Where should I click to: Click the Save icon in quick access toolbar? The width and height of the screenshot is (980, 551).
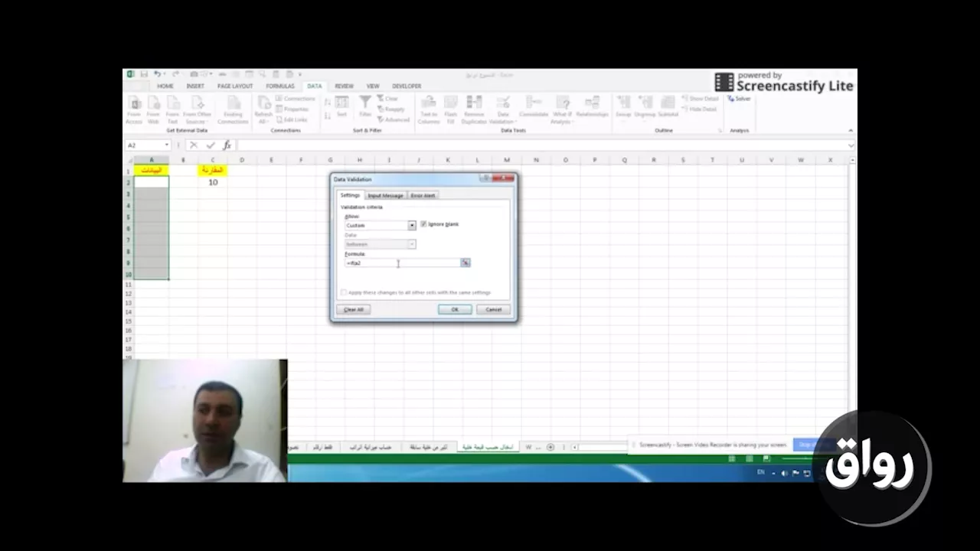[x=144, y=74]
